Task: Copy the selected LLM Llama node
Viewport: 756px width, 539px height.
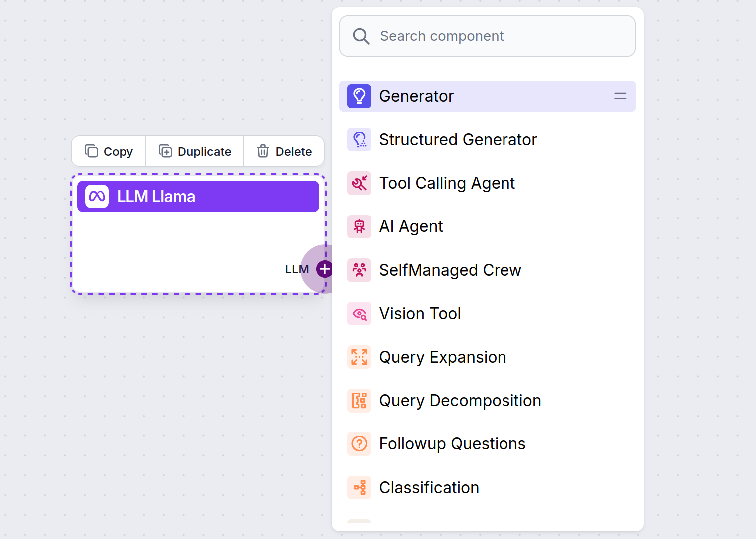Action: point(108,151)
